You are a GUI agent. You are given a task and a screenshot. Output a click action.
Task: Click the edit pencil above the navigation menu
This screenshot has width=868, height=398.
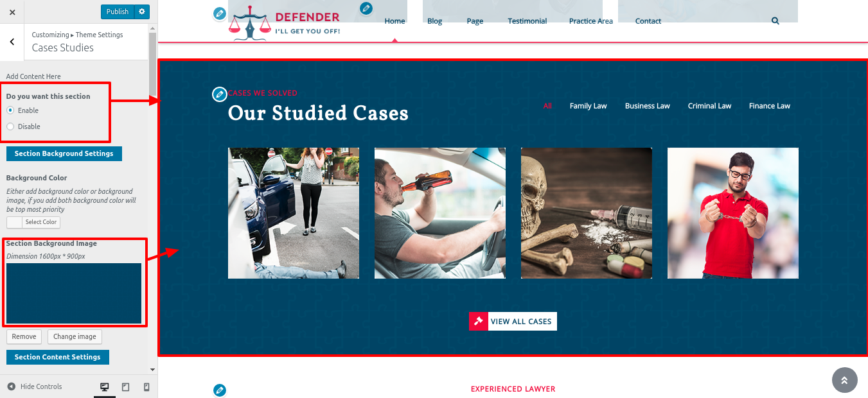[366, 8]
